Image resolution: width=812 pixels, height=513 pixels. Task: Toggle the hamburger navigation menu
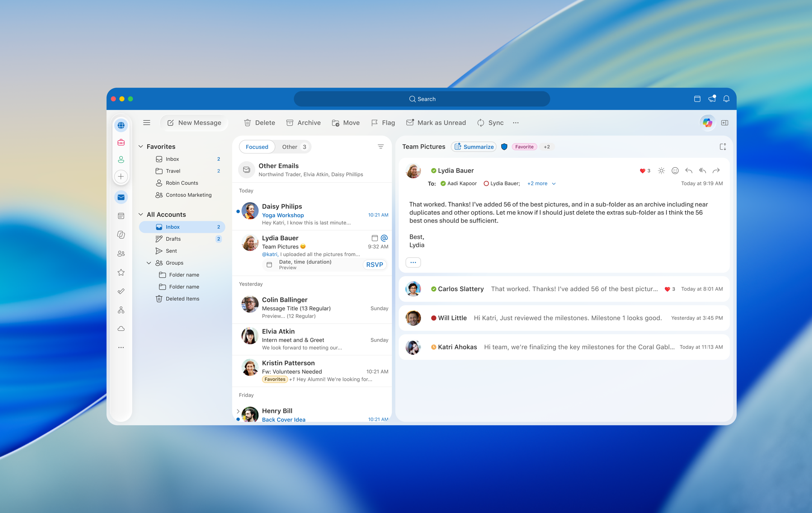pos(147,123)
